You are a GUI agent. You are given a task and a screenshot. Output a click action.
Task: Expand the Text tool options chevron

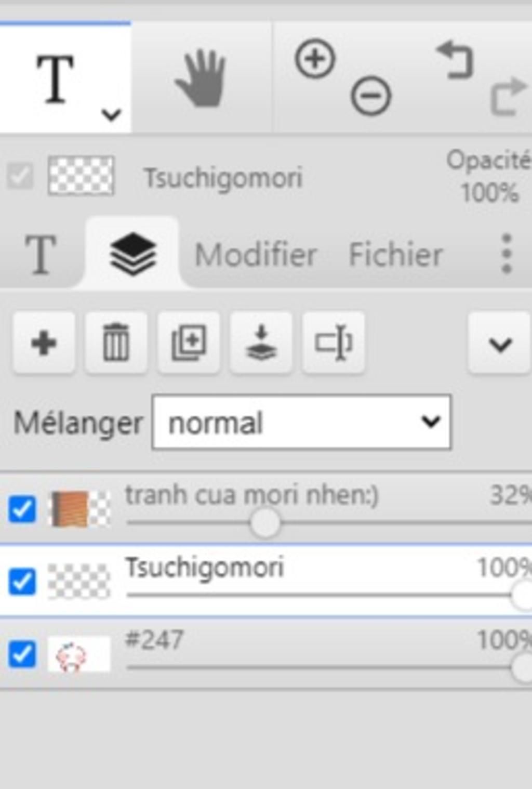[111, 114]
